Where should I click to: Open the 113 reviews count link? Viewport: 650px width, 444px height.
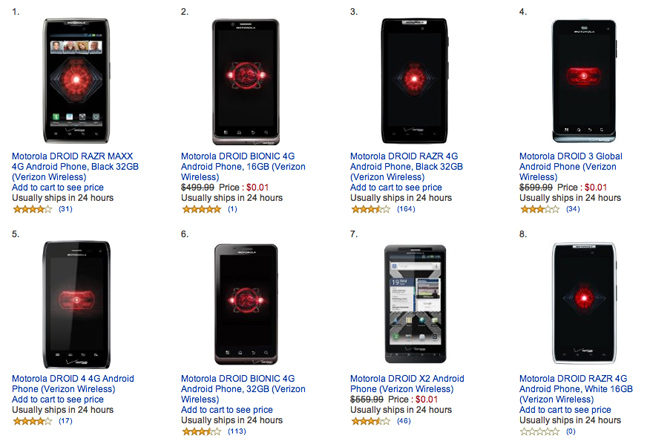(x=237, y=432)
